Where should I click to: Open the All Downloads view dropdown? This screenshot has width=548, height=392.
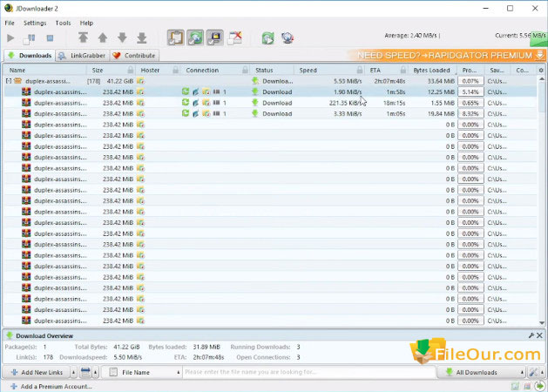[x=482, y=373]
